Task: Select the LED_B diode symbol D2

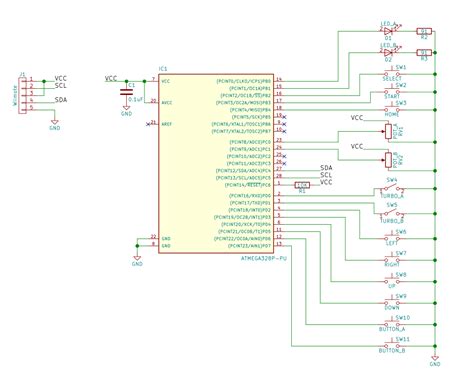Action: click(x=388, y=52)
